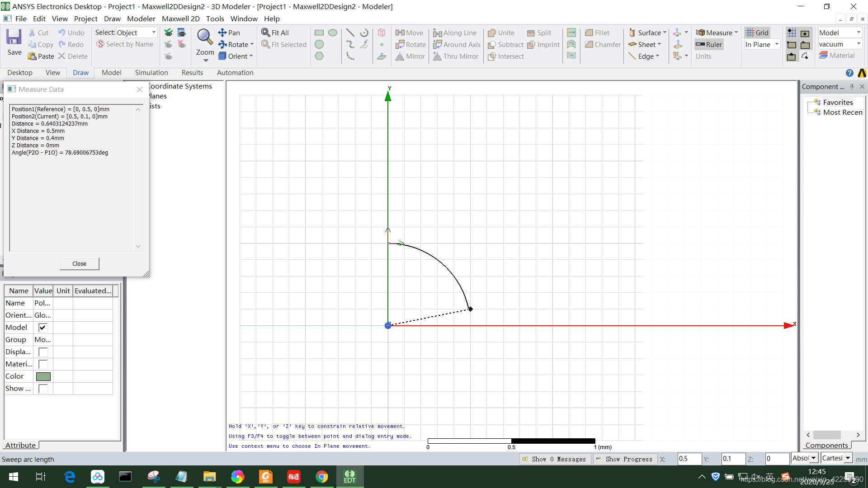
Task: Check the Material appearance checkbox
Action: 43,364
